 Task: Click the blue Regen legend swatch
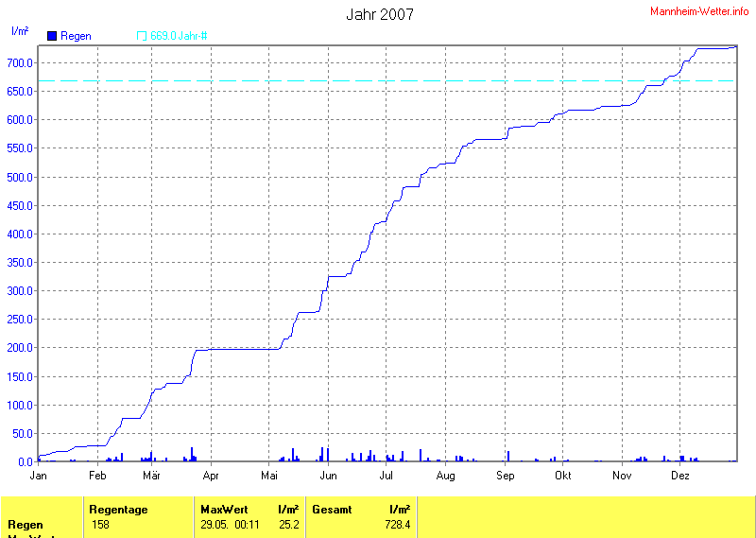(x=52, y=36)
